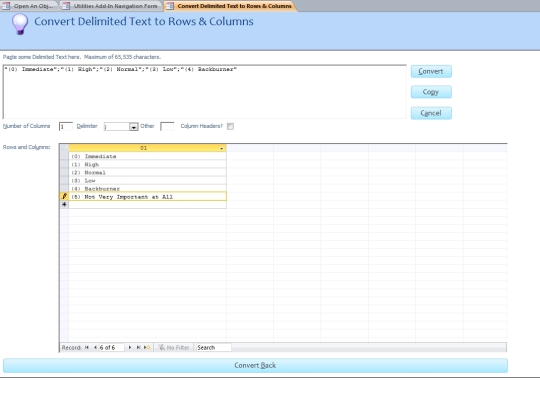The width and height of the screenshot is (540, 413).
Task: Click the Number of Columns field
Action: 65,127
